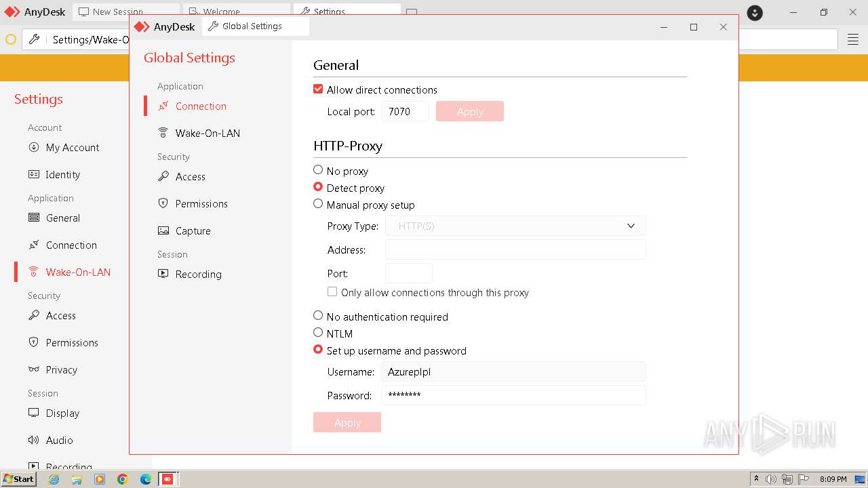The height and width of the screenshot is (488, 868).
Task: Launch Internet Explorer from taskbar
Action: [x=54, y=479]
